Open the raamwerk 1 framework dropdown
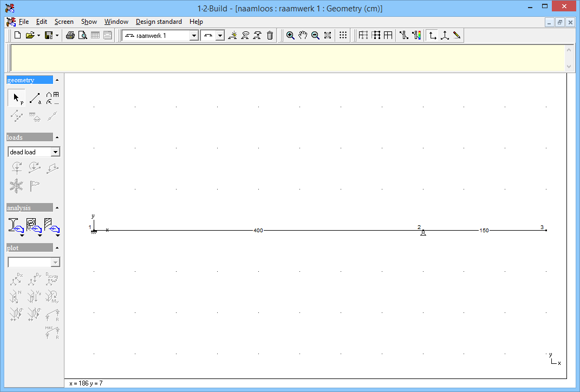This screenshot has width=580, height=392. [x=194, y=36]
